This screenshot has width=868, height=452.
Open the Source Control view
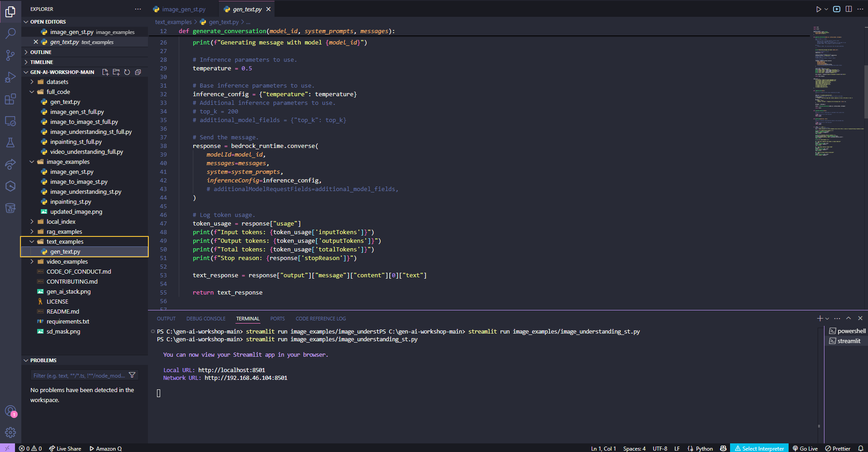pos(10,55)
